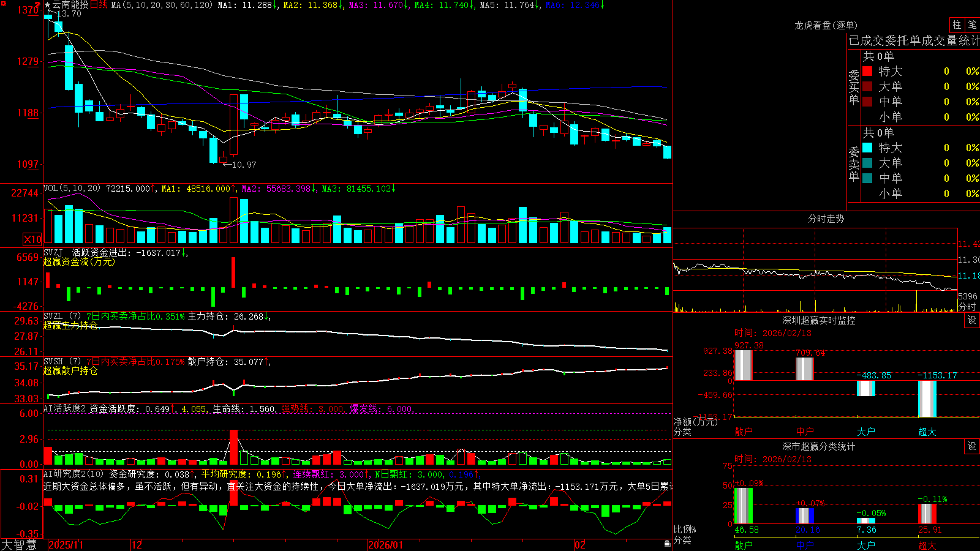Open 设 settings for 深市超赢分类统计
The image size is (980, 551).
coord(971,446)
